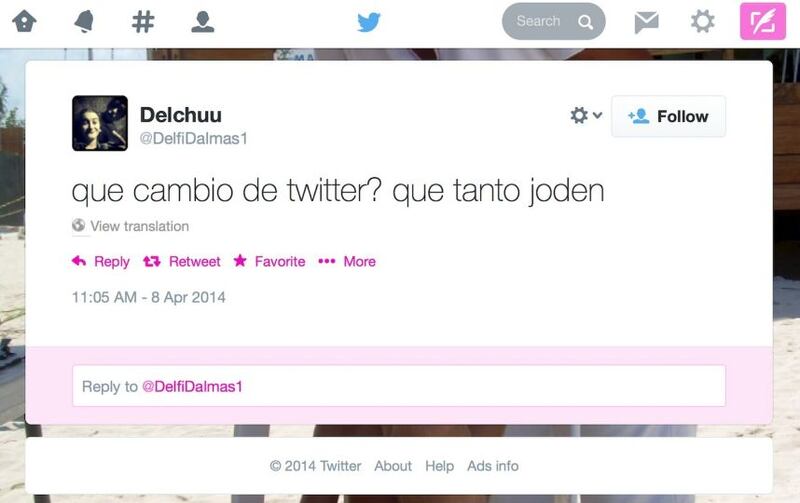Expand the More options menu
Viewport: 800px width, 503px height.
(347, 262)
